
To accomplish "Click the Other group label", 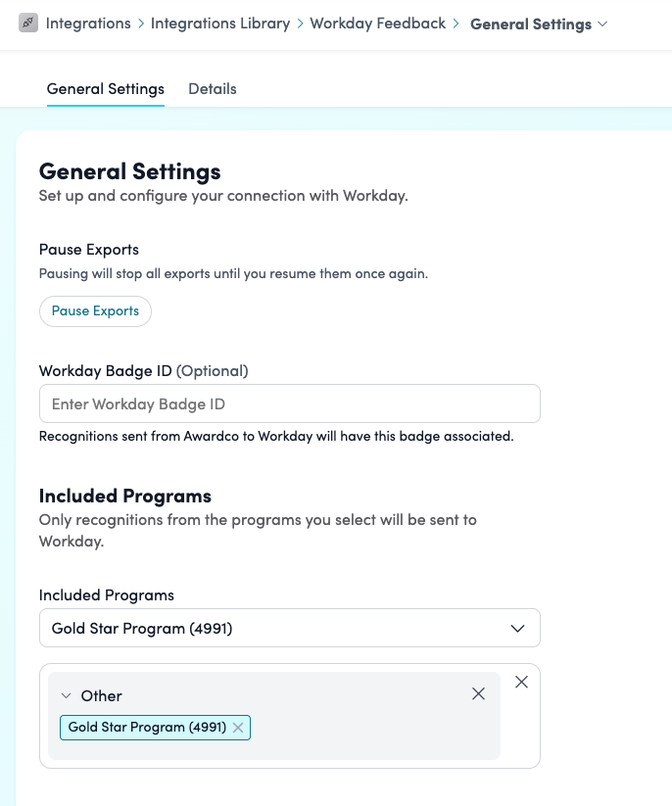I will [102, 696].
